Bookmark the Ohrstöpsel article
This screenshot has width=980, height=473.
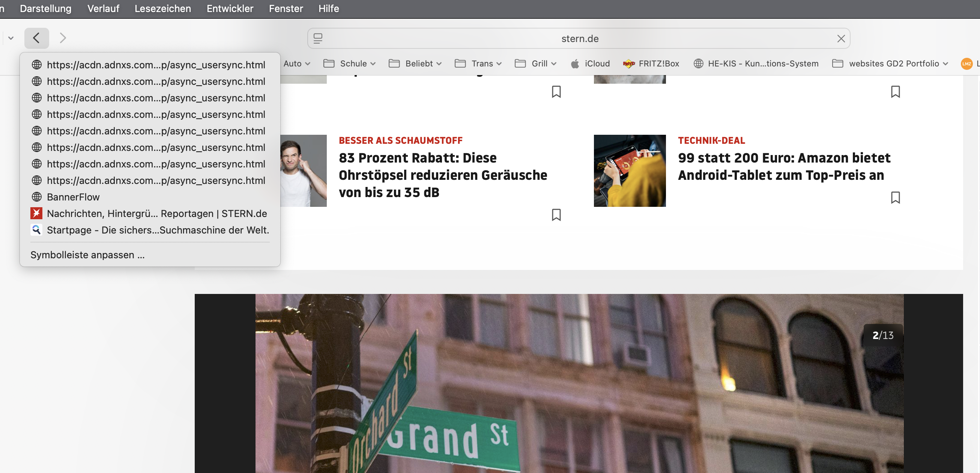pyautogui.click(x=556, y=215)
